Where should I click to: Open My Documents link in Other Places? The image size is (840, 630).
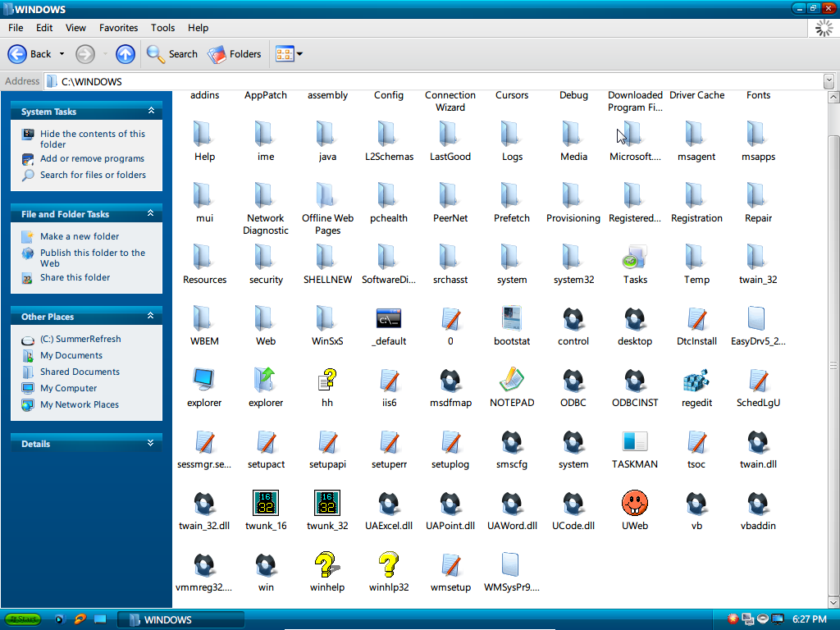(x=71, y=355)
